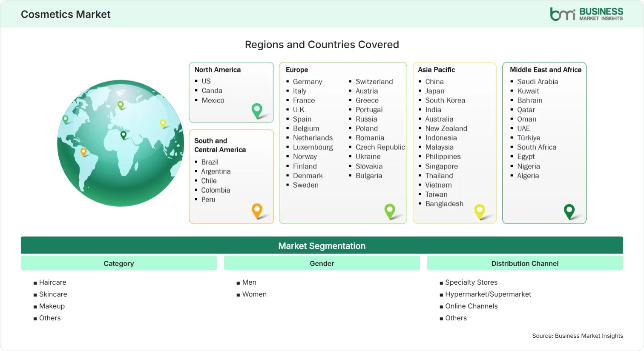Click the yellow pin on the globe over Asia
This screenshot has width=644, height=351.
point(163,124)
